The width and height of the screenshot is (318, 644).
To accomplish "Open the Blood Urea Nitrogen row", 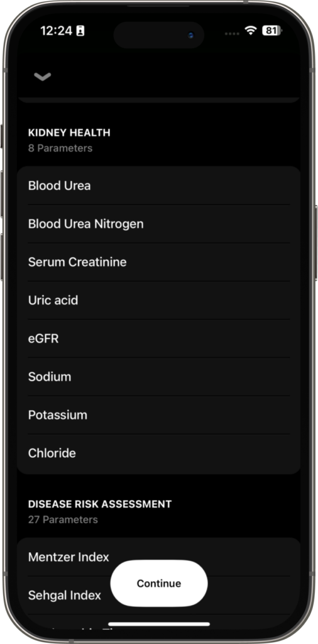I will [x=159, y=224].
